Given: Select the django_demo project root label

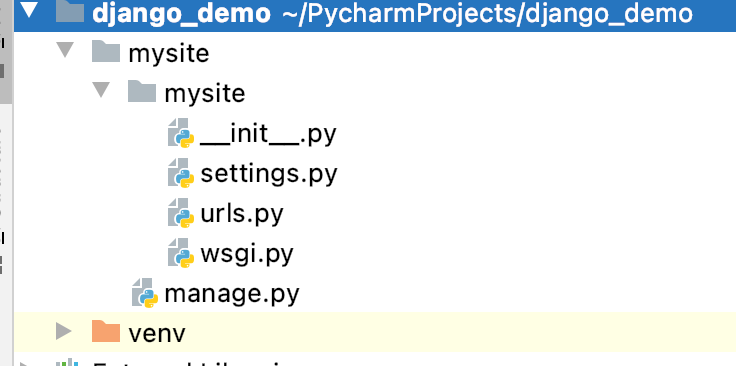Looking at the screenshot, I should (x=182, y=14).
